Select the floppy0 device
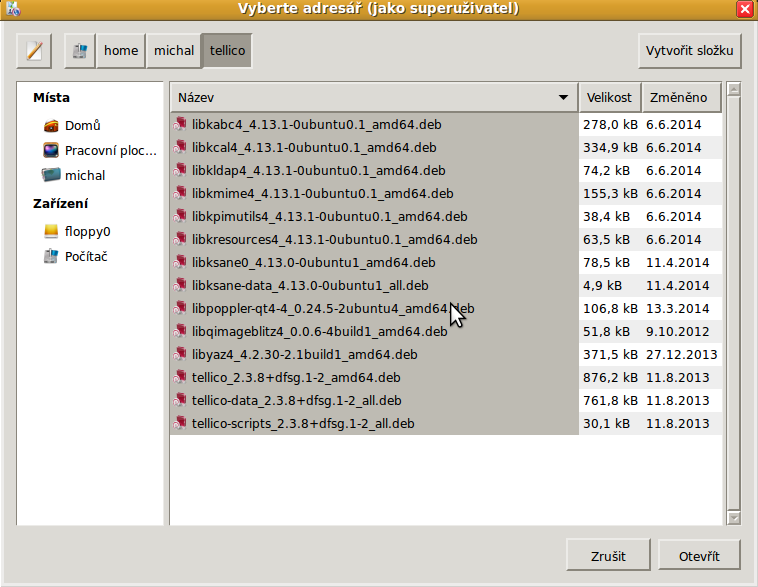This screenshot has width=758, height=587. [x=92, y=232]
